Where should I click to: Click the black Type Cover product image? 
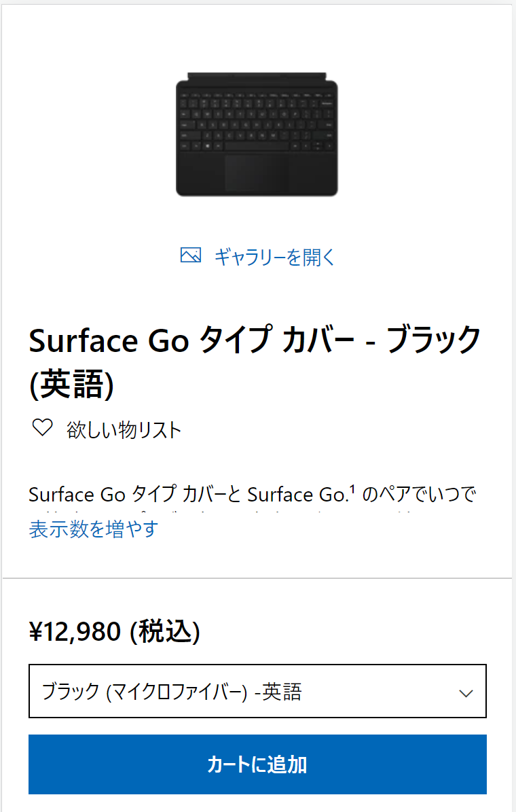257,136
